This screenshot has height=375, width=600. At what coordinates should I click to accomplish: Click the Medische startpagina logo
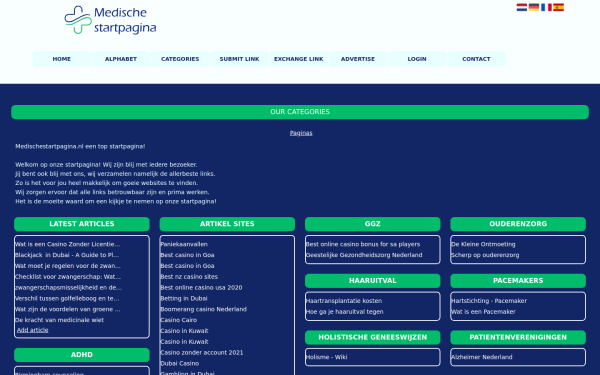coord(110,20)
